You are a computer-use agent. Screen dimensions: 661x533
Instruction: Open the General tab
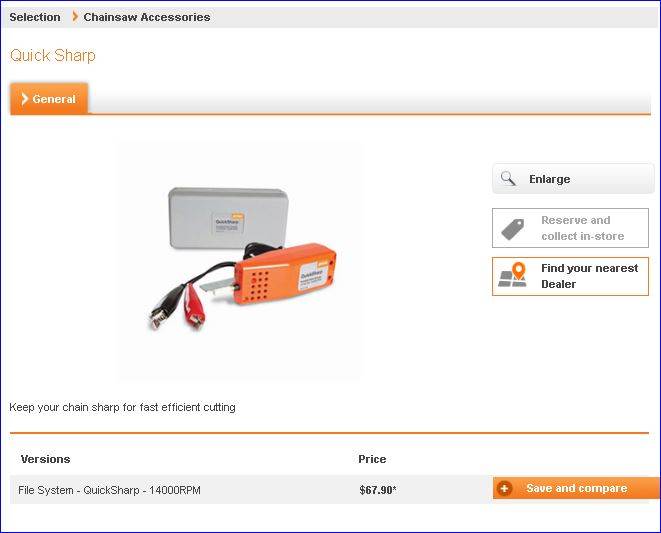point(49,99)
